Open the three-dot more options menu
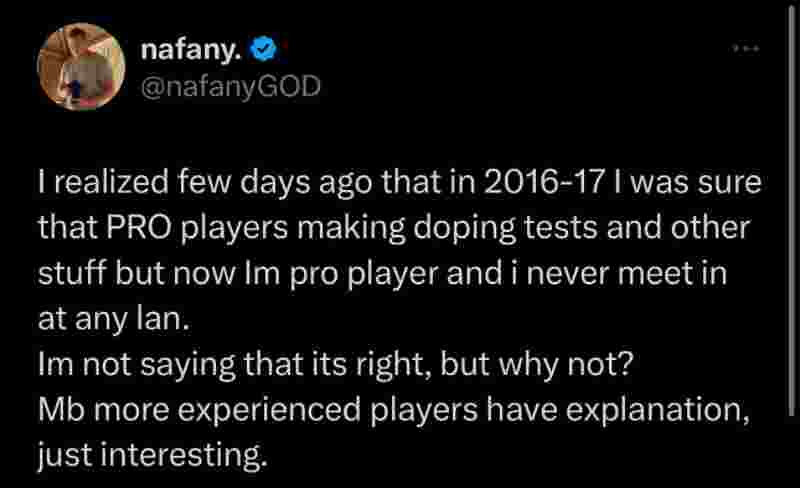Screen dimensions: 800x488 pos(747,49)
